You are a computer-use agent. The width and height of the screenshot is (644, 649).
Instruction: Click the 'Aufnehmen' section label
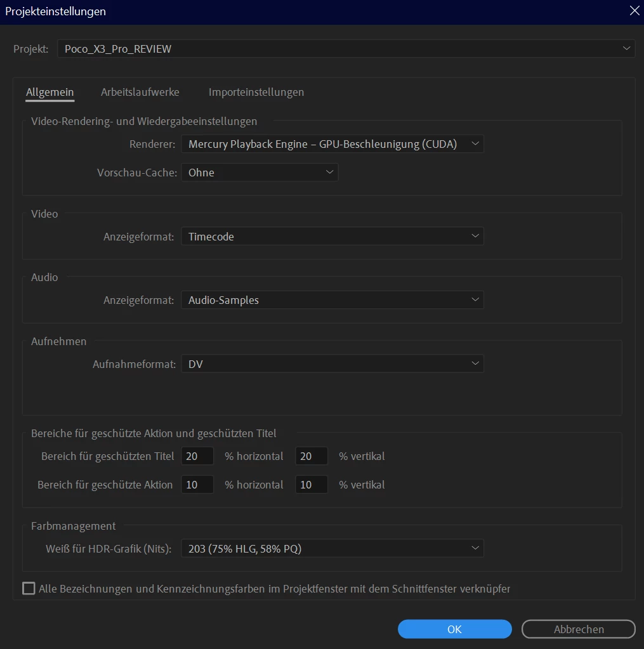[x=59, y=341]
